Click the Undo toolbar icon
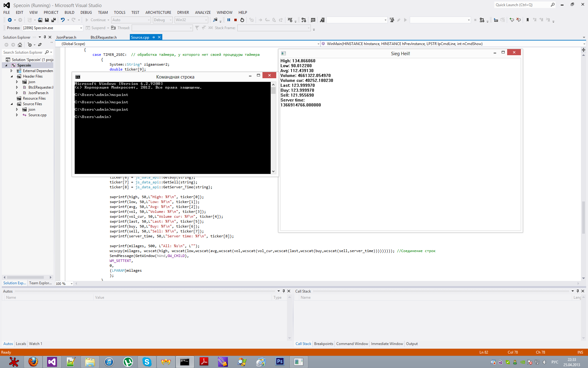Viewport: 588px width, 368px height. pos(63,20)
